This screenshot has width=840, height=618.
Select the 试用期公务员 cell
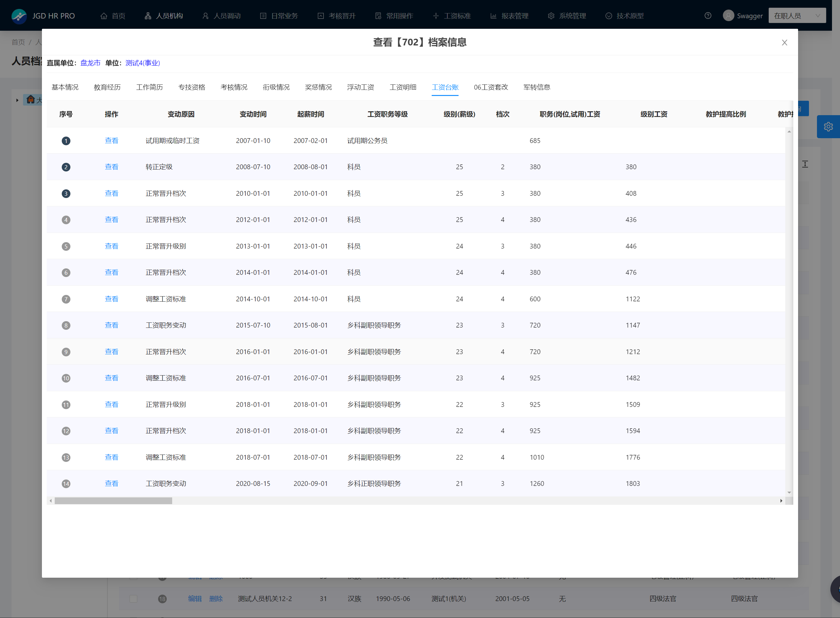pyautogui.click(x=367, y=141)
